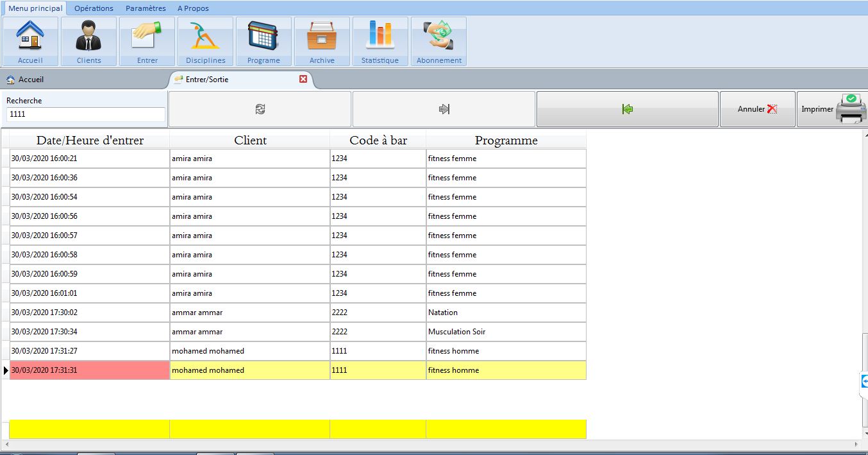Select the A Propos menu tab
868x455 pixels.
pos(193,8)
